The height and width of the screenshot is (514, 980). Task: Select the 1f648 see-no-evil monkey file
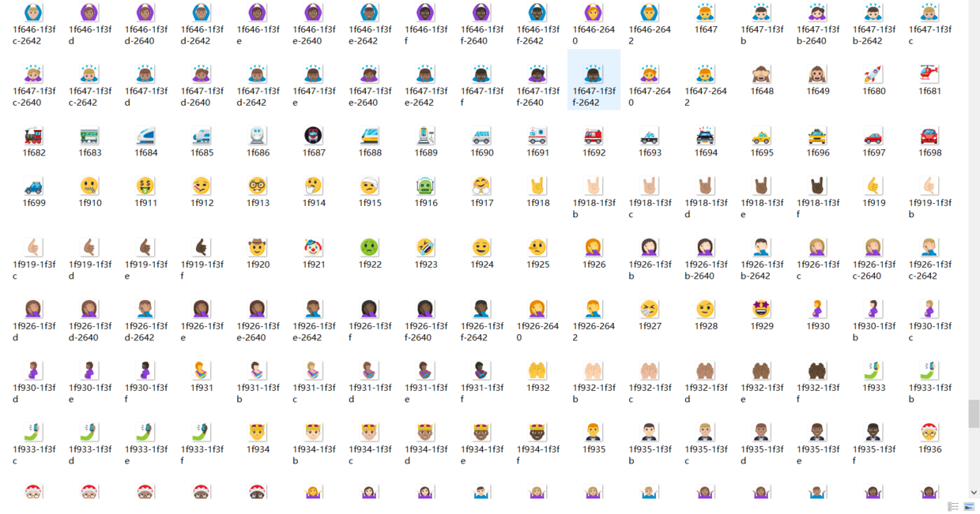click(x=762, y=81)
